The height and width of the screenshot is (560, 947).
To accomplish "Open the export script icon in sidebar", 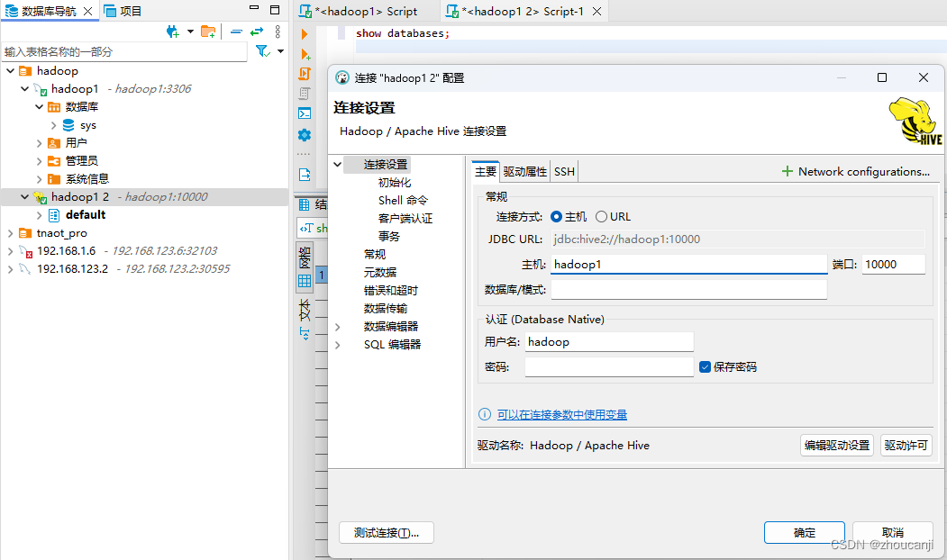I will click(305, 176).
